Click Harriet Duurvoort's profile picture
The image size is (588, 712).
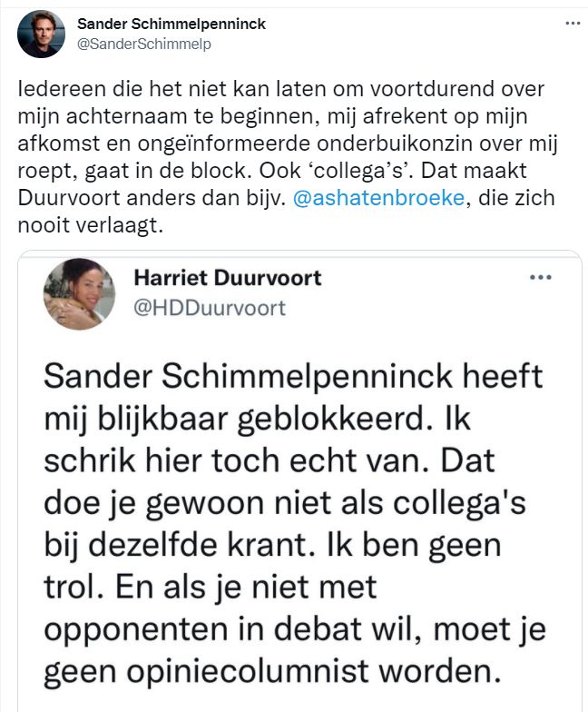79,293
